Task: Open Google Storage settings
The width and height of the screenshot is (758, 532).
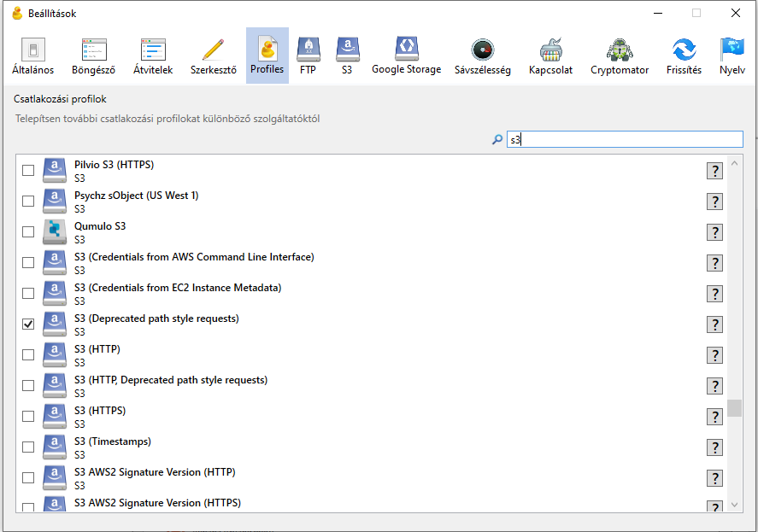Action: pos(406,56)
